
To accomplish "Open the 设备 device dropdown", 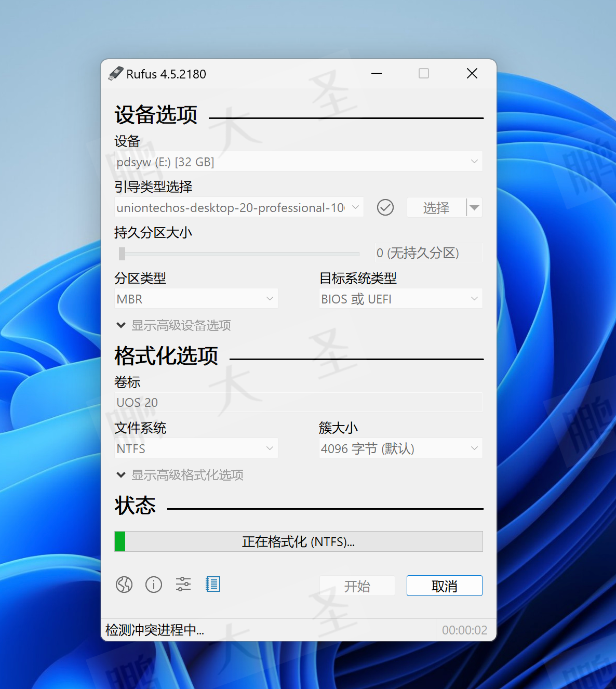I will click(299, 162).
